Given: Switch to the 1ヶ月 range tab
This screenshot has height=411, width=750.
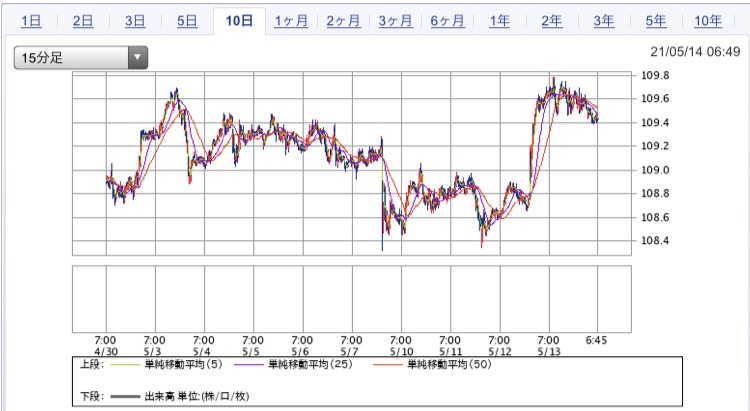Looking at the screenshot, I should click(x=291, y=21).
